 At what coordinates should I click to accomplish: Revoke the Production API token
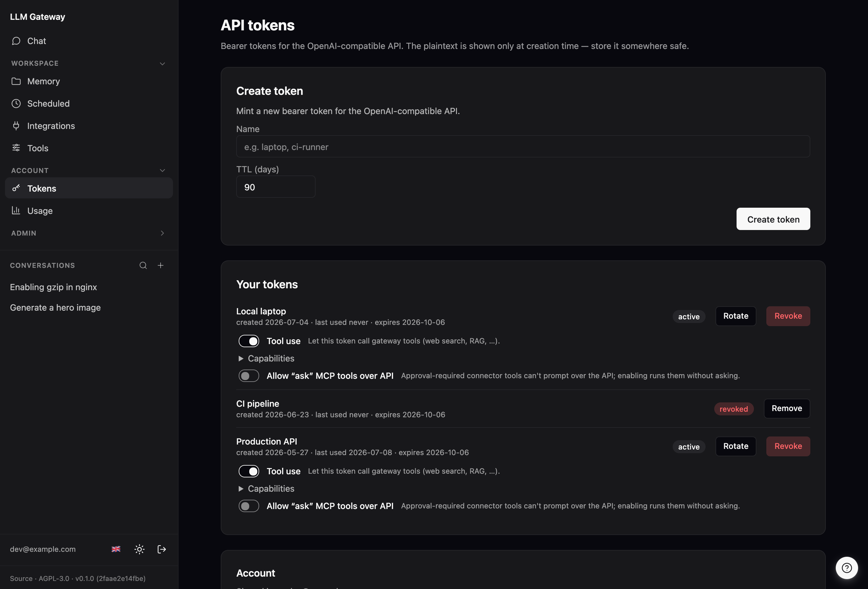pyautogui.click(x=788, y=446)
